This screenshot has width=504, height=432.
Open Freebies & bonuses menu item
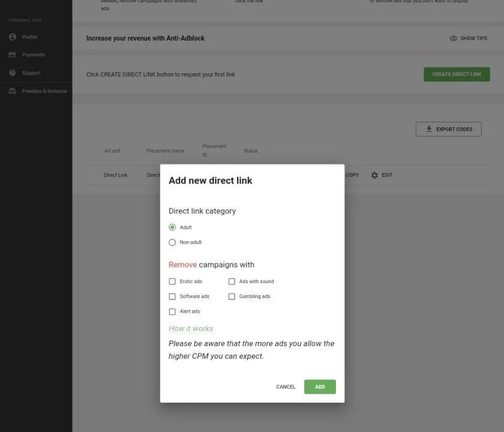tap(36, 91)
